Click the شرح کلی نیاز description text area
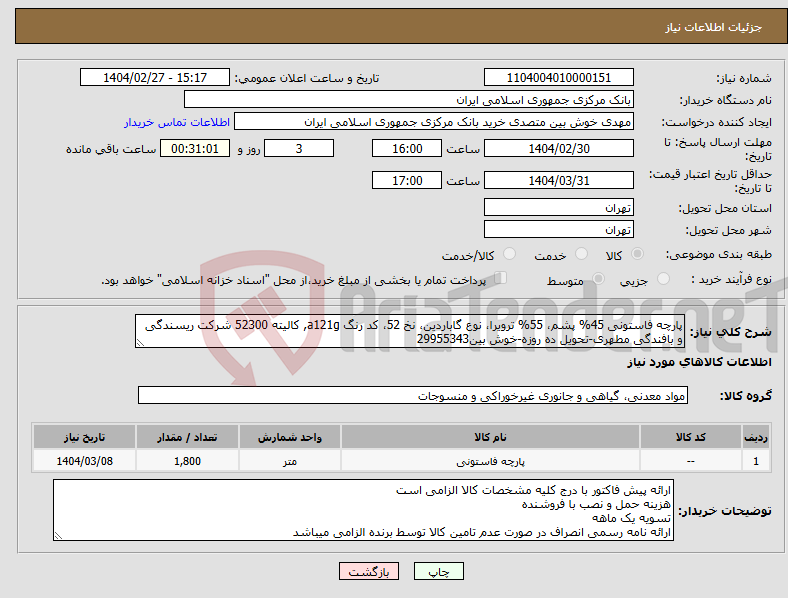The width and height of the screenshot is (788, 598). (410, 331)
